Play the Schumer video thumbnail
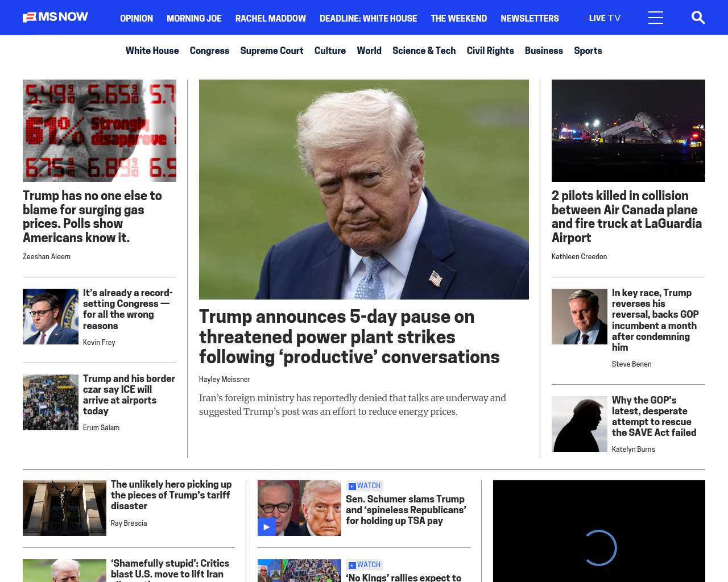Screen dimensions: 728x582 [x=299, y=508]
